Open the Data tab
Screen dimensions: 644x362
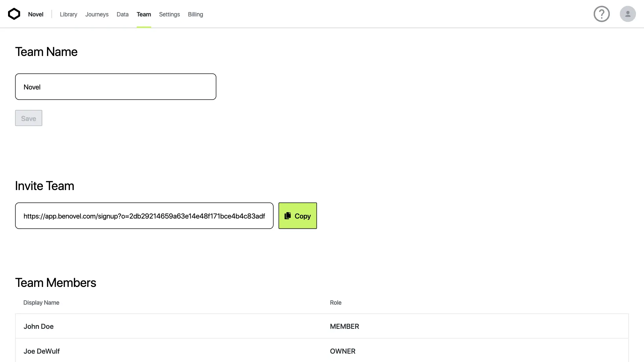click(x=122, y=14)
